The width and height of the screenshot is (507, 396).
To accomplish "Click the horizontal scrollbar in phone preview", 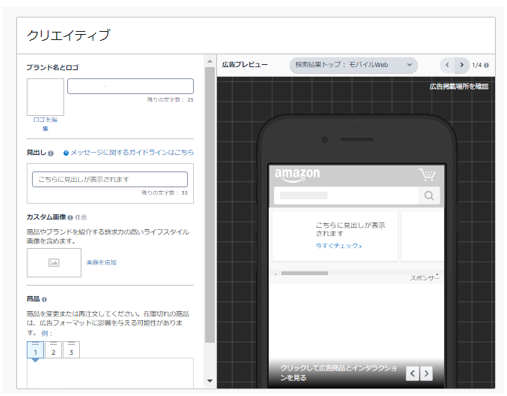I will click(305, 273).
